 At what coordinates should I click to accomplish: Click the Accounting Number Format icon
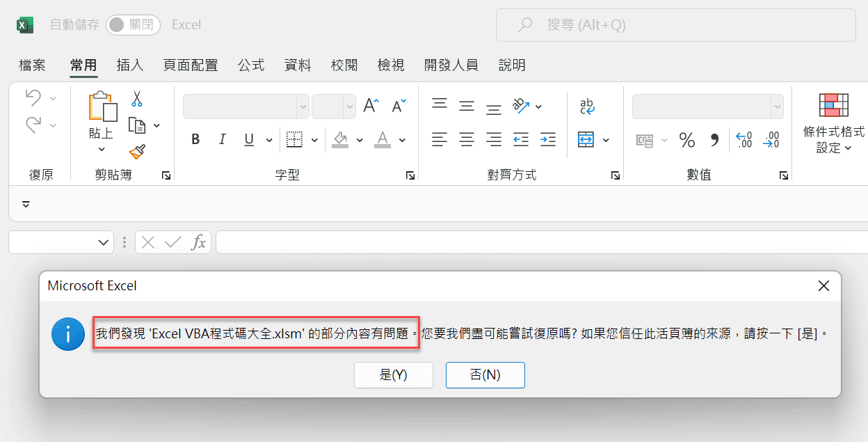(645, 141)
